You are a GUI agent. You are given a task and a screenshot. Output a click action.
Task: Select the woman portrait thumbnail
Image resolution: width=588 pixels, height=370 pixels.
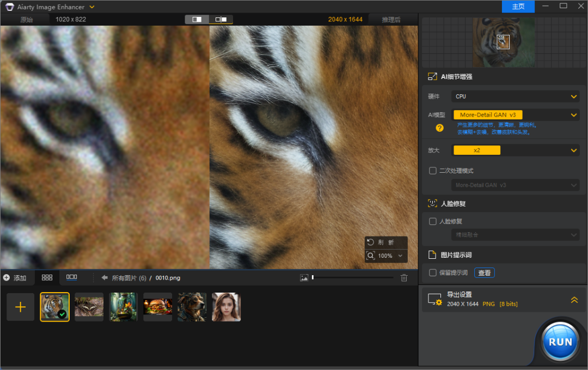click(226, 307)
